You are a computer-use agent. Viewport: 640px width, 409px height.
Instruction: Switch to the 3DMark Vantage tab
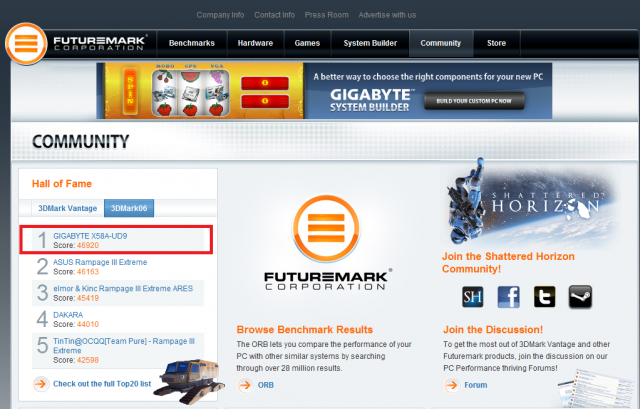(68, 208)
